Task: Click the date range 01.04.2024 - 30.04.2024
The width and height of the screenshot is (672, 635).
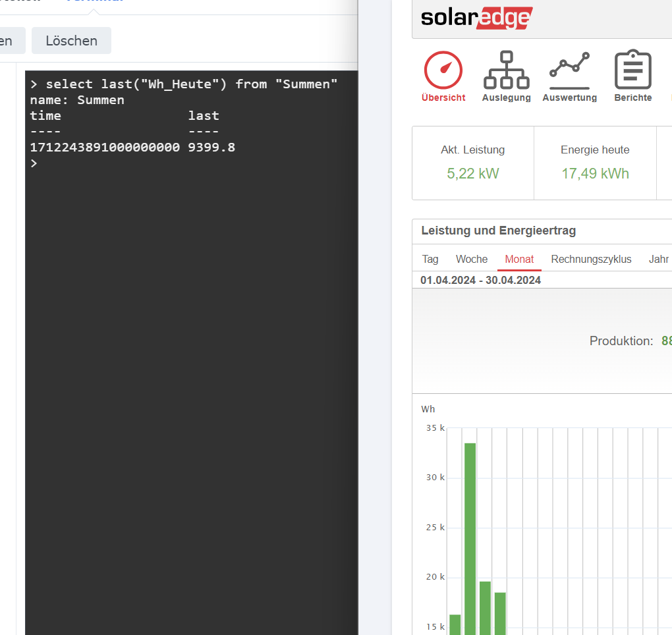Action: [480, 281]
